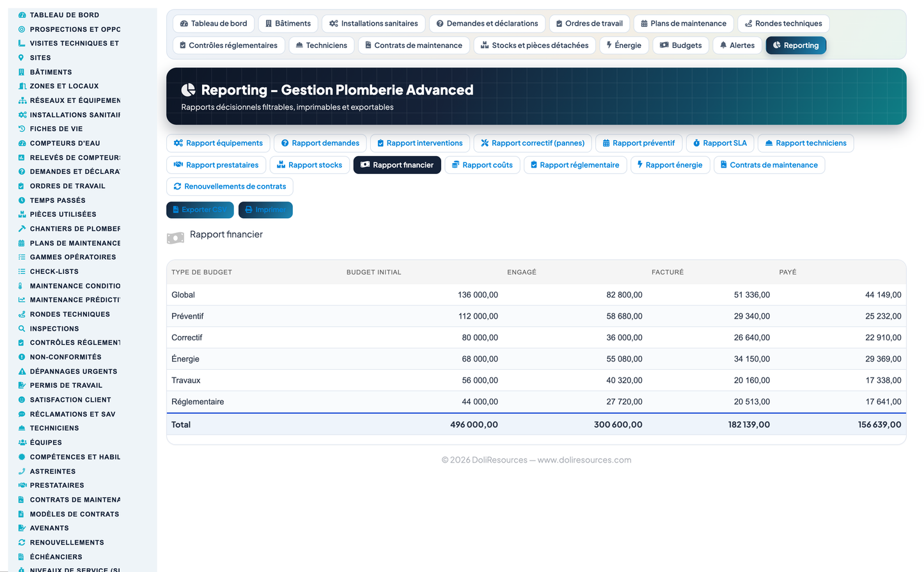Click the Compétences et habilitations badge icon

click(22, 457)
